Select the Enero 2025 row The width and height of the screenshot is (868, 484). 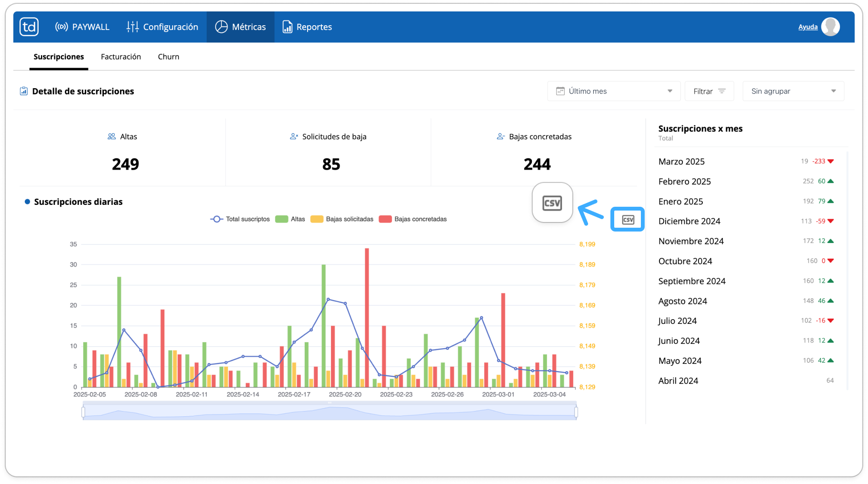click(x=746, y=202)
